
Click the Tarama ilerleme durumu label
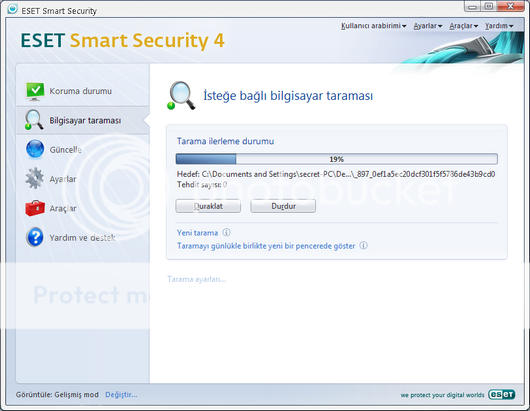point(225,141)
